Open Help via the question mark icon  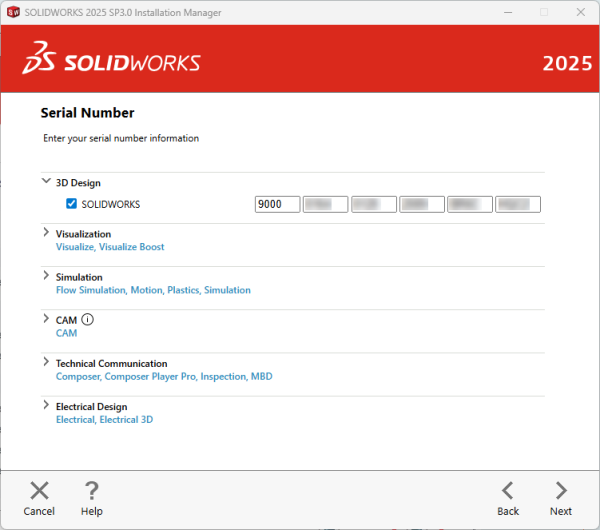click(x=91, y=491)
